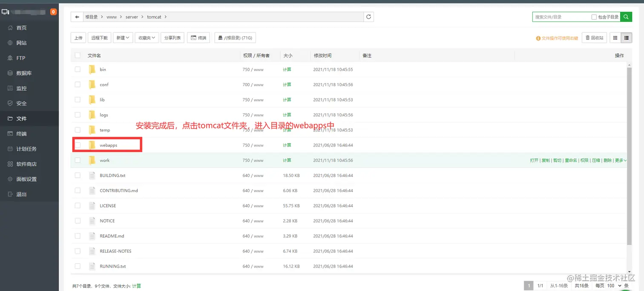
Task: Expand the 新建 new dropdown
Action: point(123,38)
